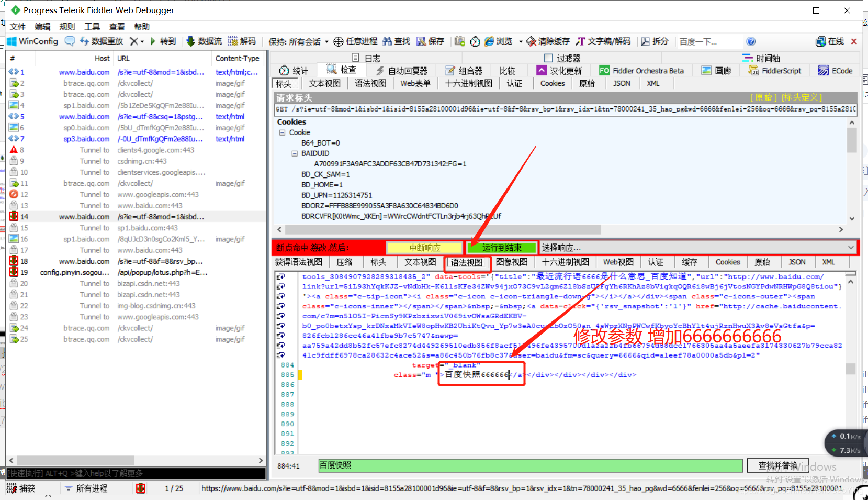This screenshot has height=500, width=868.
Task: Open the 查看 View menu
Action: click(117, 27)
